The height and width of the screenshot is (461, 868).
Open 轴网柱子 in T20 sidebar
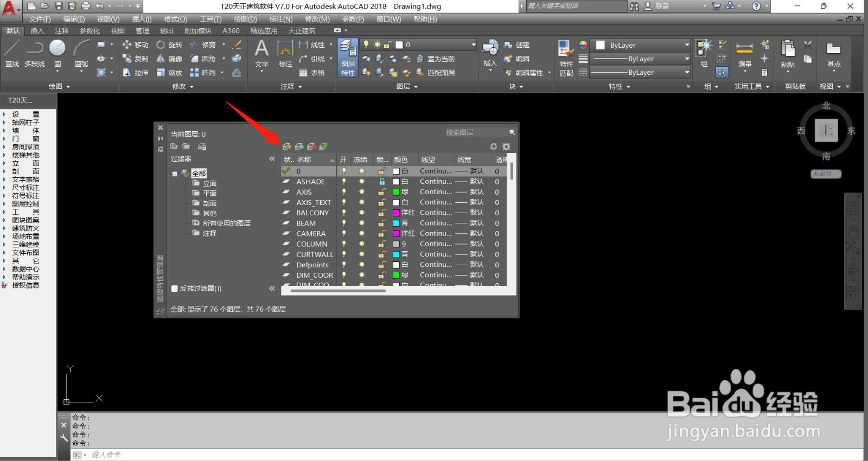point(25,123)
